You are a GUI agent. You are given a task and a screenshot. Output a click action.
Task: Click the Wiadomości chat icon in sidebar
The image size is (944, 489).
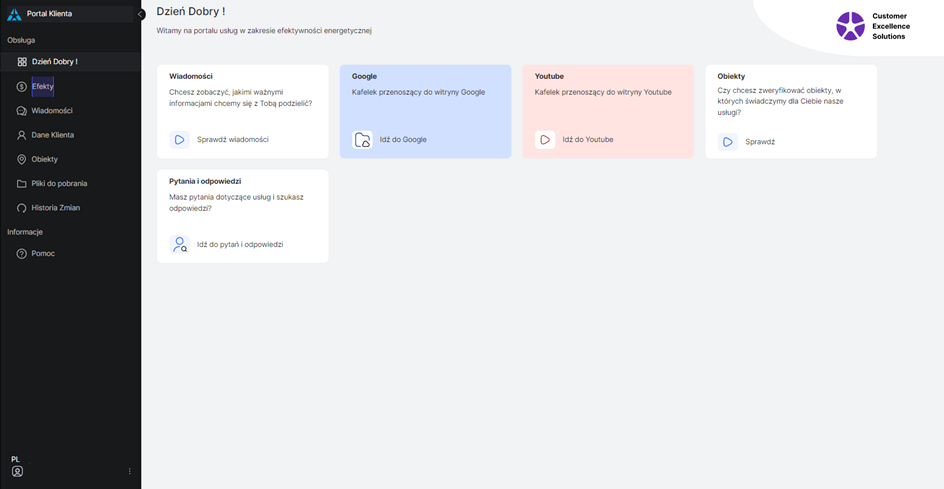[22, 111]
